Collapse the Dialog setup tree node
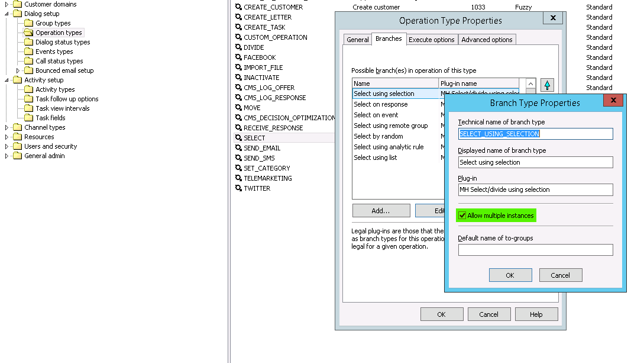 point(7,14)
